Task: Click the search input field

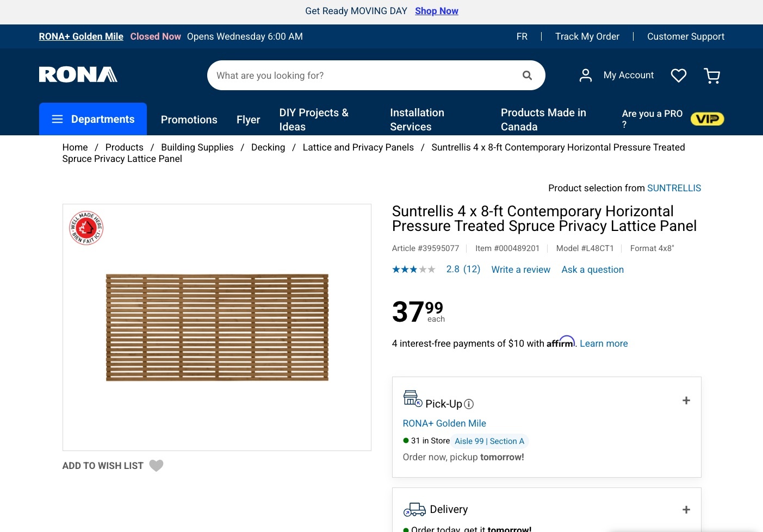Action: click(x=364, y=76)
